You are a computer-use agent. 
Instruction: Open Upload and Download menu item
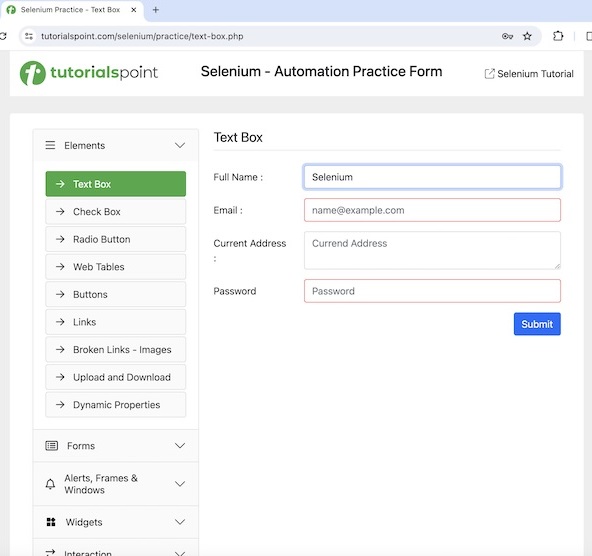coord(116,377)
